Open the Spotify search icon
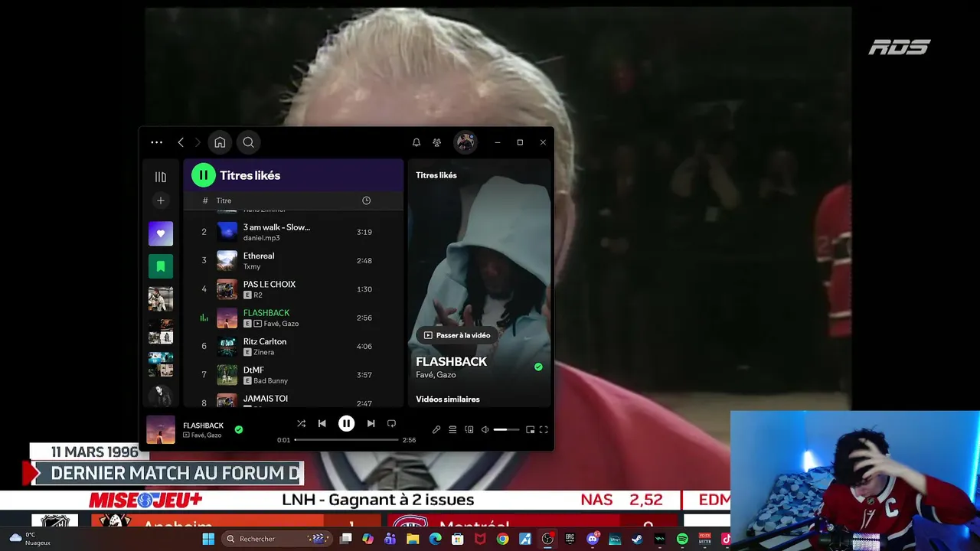 [x=248, y=142]
